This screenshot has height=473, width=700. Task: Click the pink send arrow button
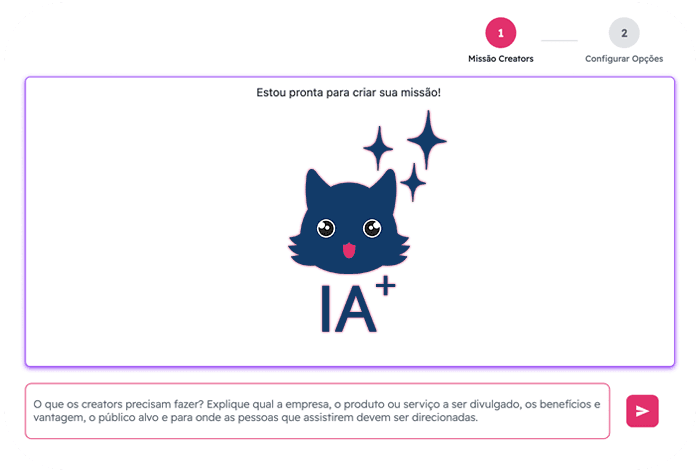coord(642,411)
